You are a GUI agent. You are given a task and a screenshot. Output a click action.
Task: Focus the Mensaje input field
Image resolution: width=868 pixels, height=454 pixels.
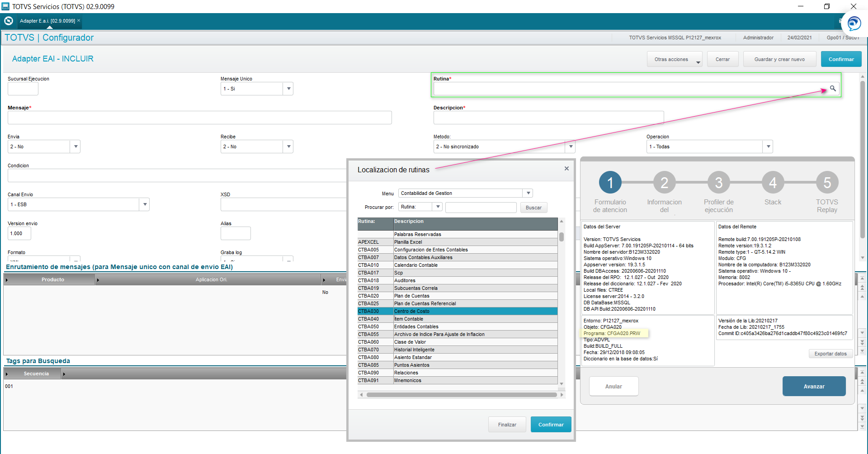coord(199,118)
